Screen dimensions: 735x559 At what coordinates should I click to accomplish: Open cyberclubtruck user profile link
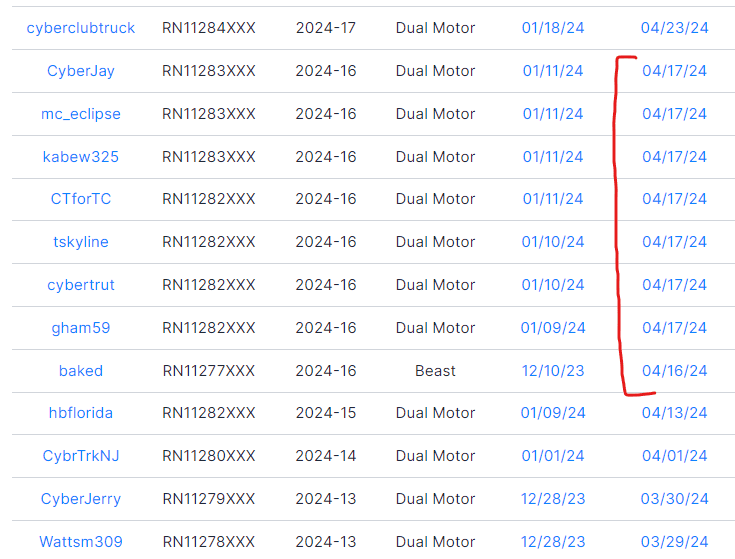[81, 28]
